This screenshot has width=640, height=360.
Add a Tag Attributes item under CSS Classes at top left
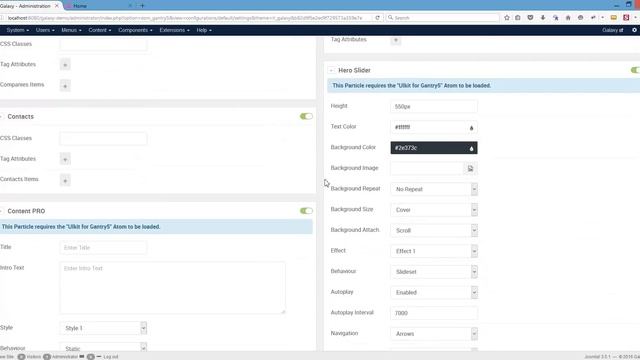(65, 64)
